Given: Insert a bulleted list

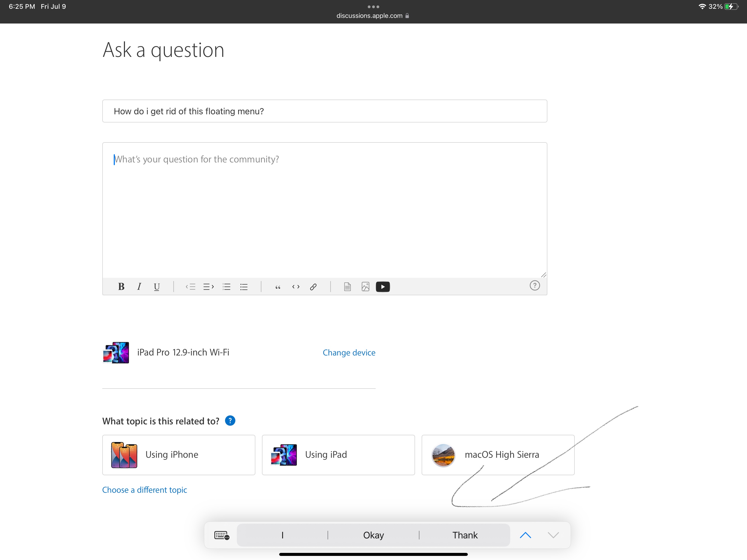Looking at the screenshot, I should pyautogui.click(x=244, y=287).
